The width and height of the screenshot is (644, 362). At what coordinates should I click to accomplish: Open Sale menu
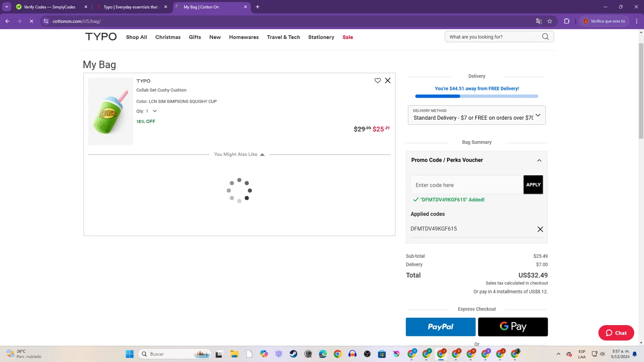(x=348, y=37)
